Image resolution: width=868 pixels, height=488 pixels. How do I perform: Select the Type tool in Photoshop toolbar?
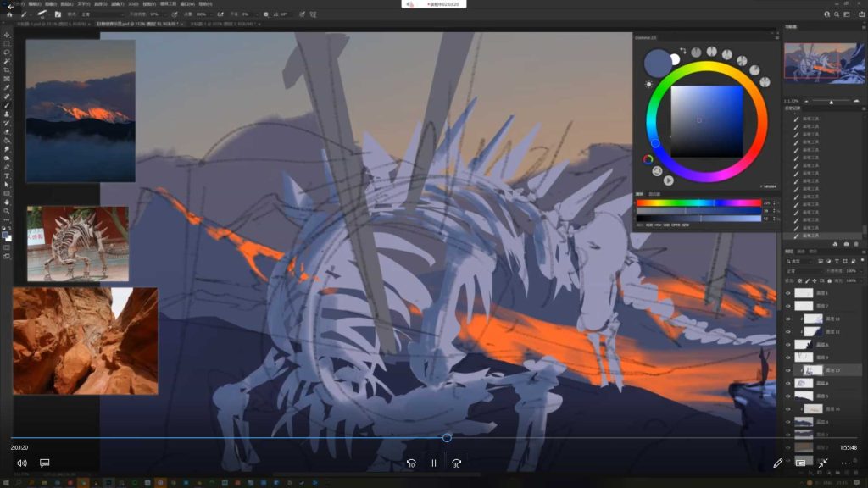(x=7, y=176)
